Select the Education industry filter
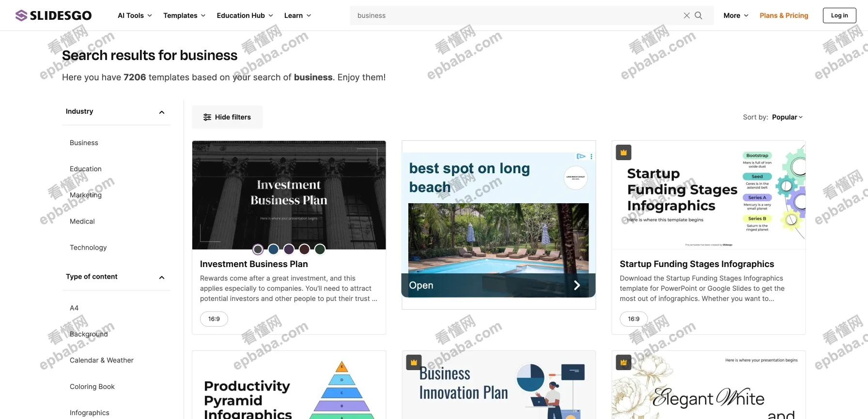868x419 pixels. point(86,169)
